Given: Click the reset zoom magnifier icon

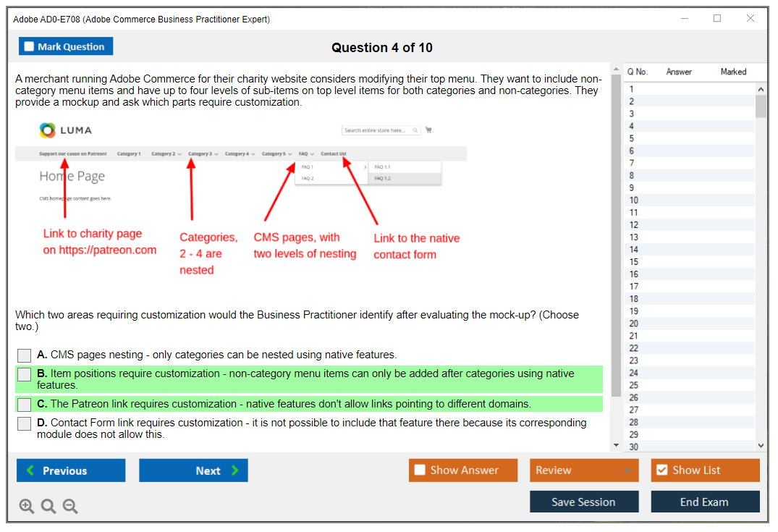Looking at the screenshot, I should pyautogui.click(x=48, y=507).
